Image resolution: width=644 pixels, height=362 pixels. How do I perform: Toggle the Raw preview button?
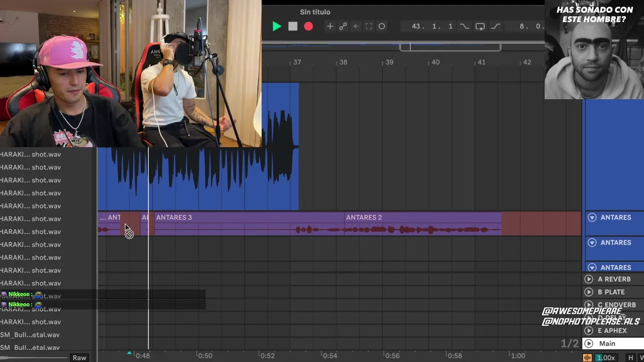pos(79,358)
